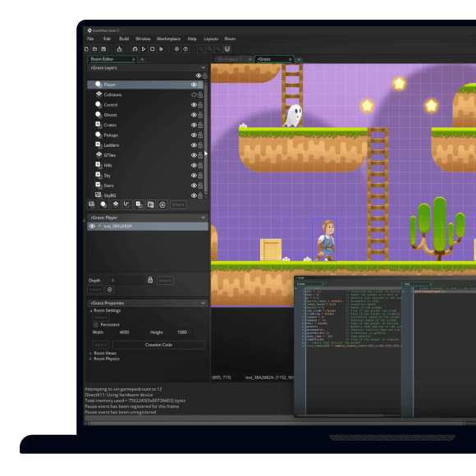Toggle visibility of the Crates layer
Image resolution: width=476 pixels, height=476 pixels.
point(194,125)
